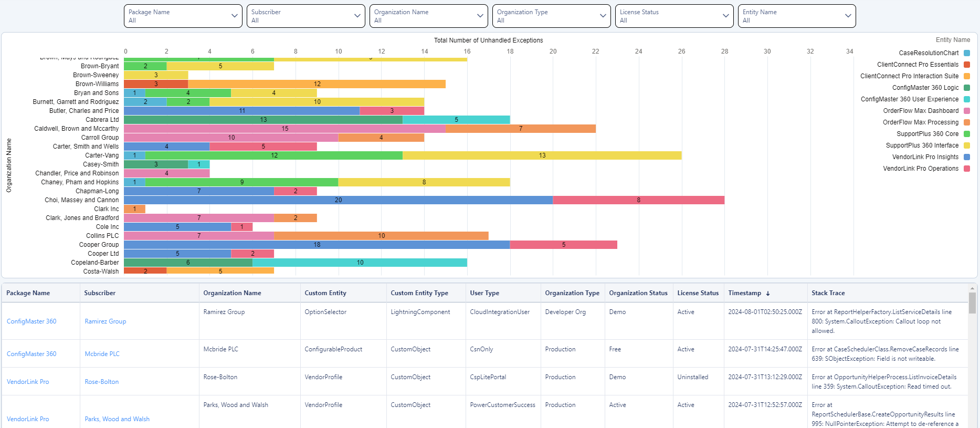Open the Package Name filter dropdown
The height and width of the screenshot is (428, 980).
tap(183, 16)
